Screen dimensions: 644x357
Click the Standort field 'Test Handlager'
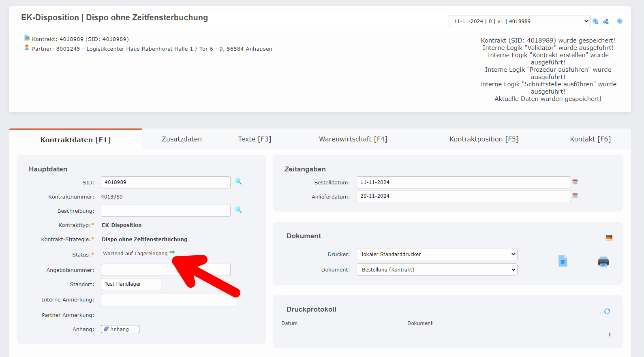point(131,284)
